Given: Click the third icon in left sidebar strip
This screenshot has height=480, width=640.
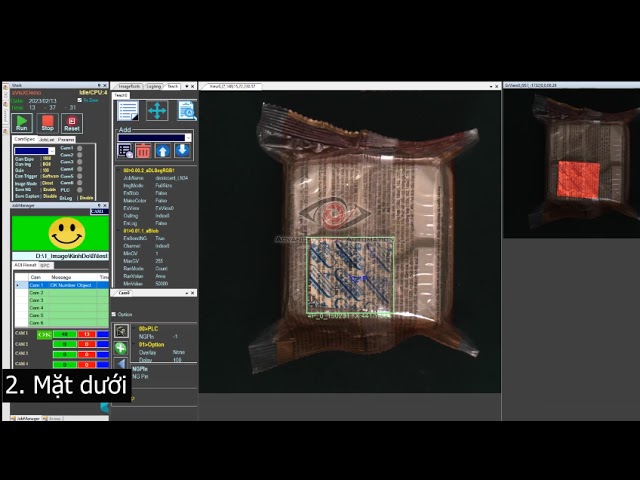Looking at the screenshot, I should tap(6, 131).
